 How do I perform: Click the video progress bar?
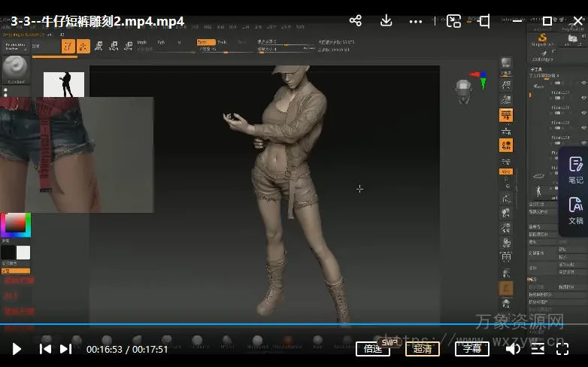[301, 326]
